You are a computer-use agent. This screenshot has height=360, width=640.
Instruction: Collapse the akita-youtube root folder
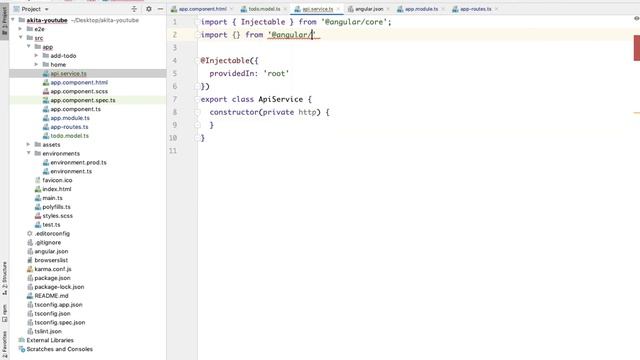13,20
